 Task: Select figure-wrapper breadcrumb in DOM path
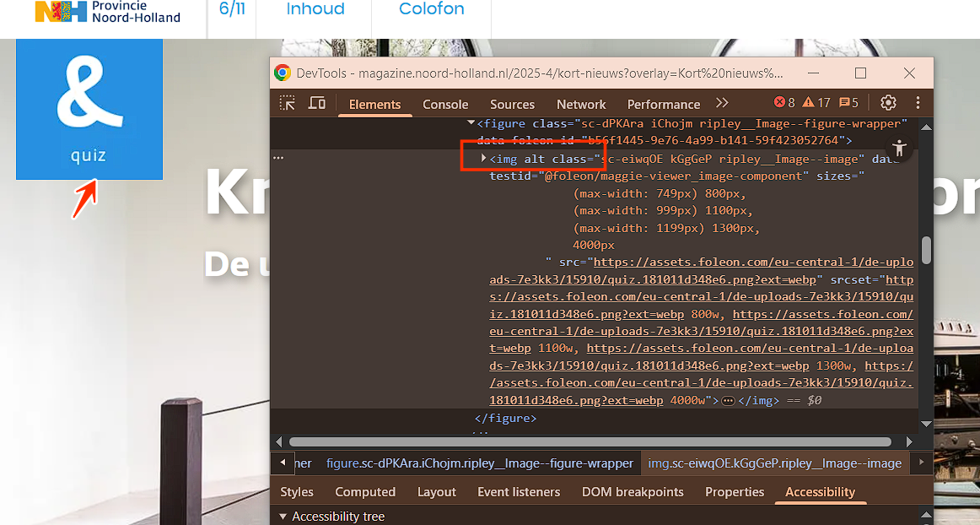479,463
